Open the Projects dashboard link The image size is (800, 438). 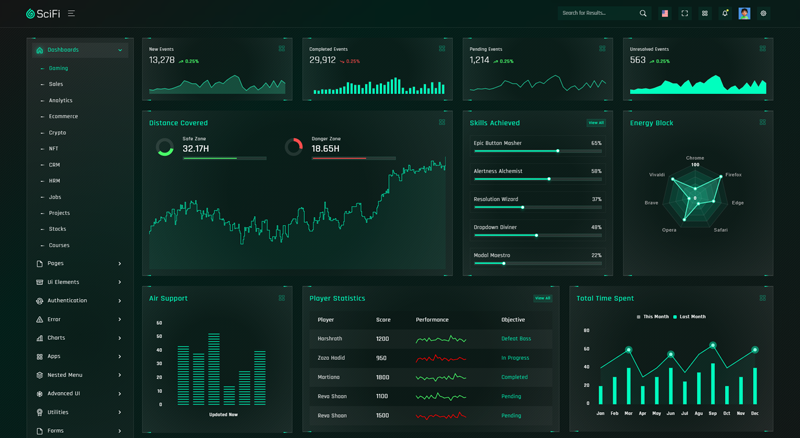click(59, 213)
